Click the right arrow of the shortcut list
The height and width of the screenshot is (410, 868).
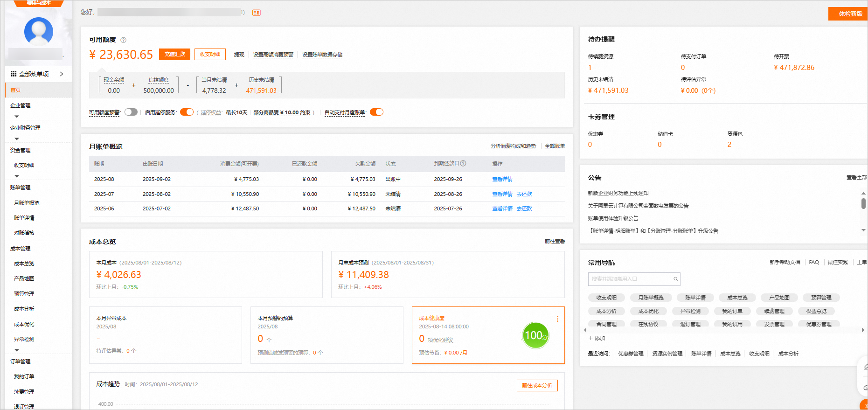click(x=862, y=330)
